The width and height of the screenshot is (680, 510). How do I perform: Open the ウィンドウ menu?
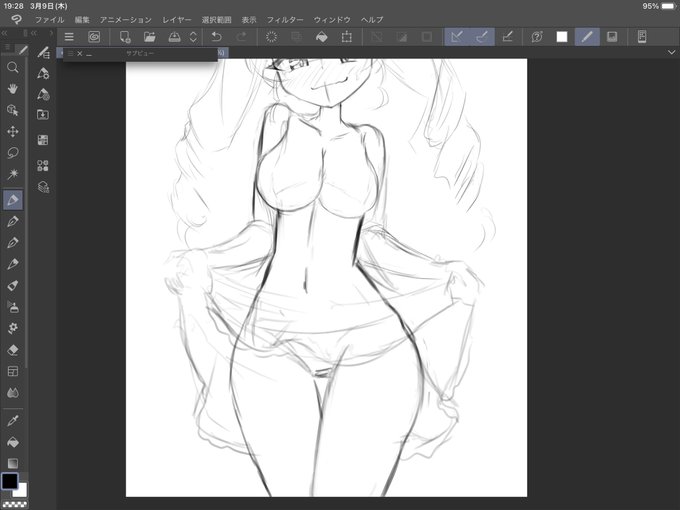tap(332, 20)
